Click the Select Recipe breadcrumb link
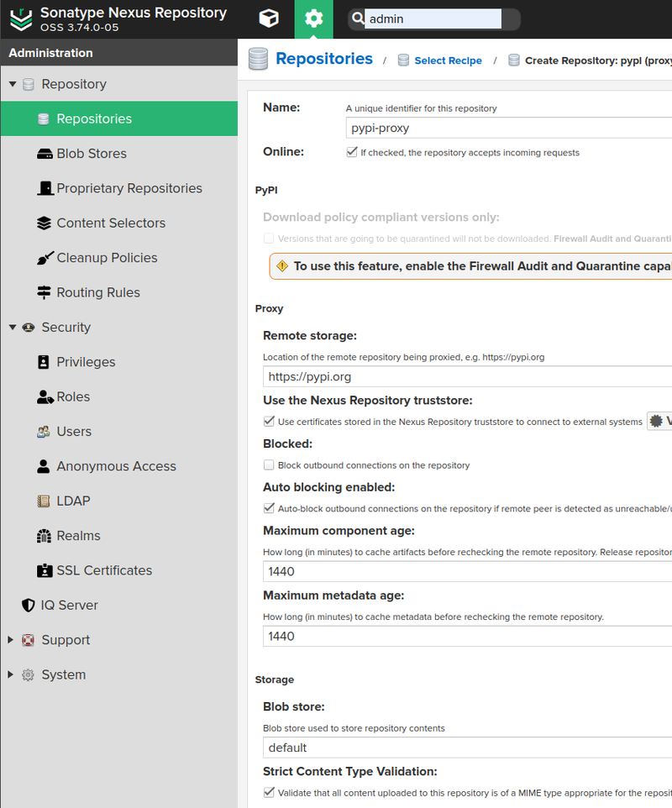Image resolution: width=672 pixels, height=808 pixels. (x=448, y=60)
